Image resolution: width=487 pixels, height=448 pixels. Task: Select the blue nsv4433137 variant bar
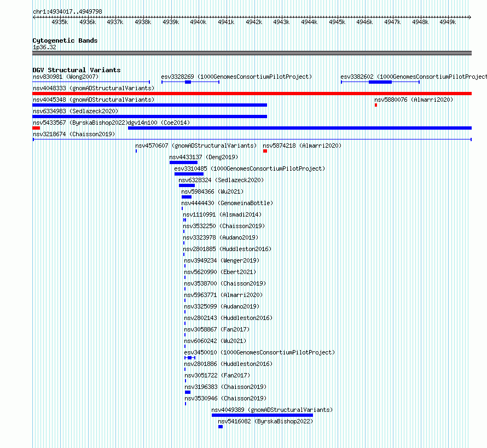[x=183, y=162]
